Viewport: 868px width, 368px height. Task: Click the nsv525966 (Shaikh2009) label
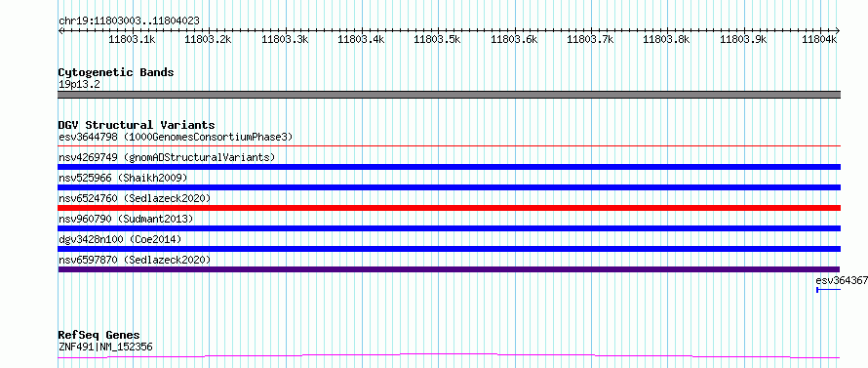123,178
